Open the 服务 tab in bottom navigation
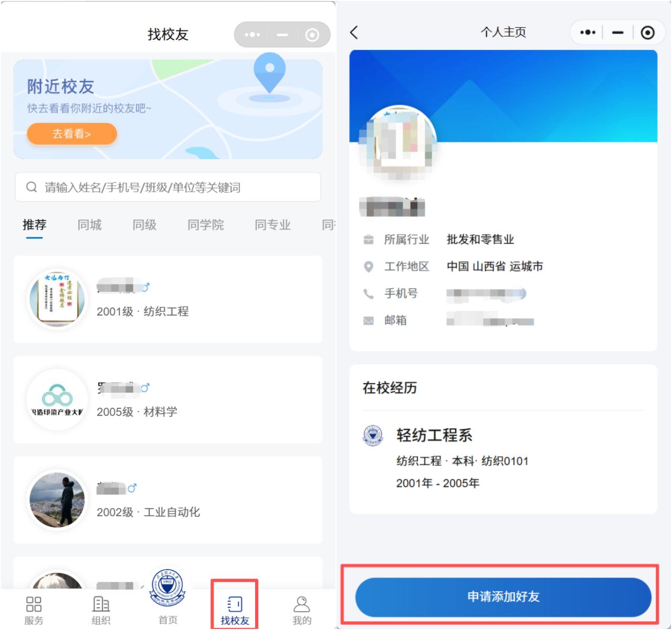 [x=34, y=610]
